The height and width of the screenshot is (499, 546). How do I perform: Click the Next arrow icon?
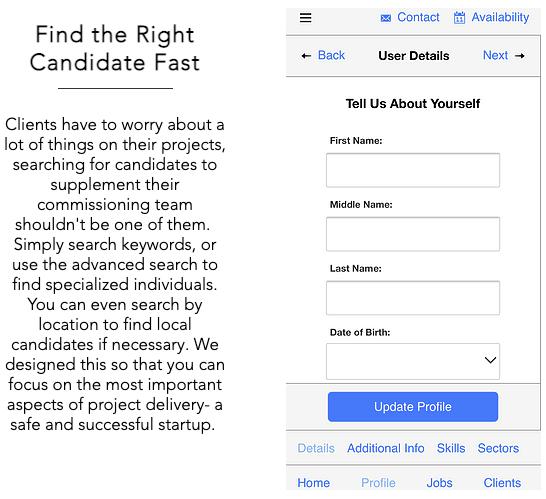[520, 56]
